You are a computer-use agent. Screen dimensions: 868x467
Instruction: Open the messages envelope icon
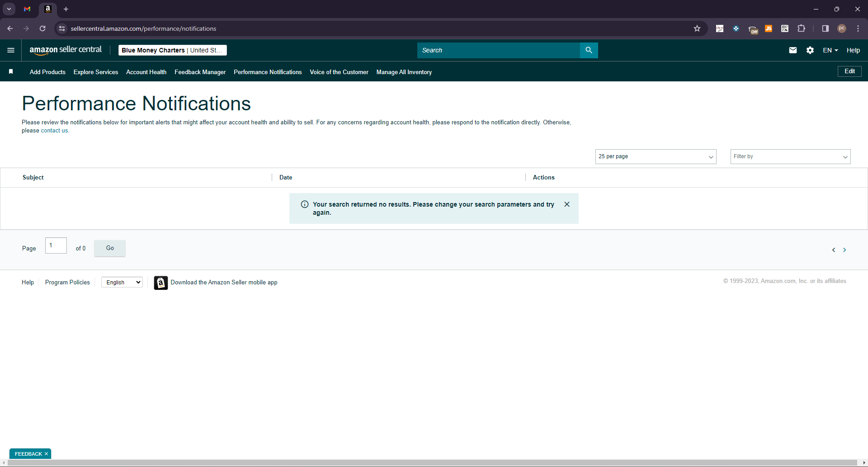(793, 50)
